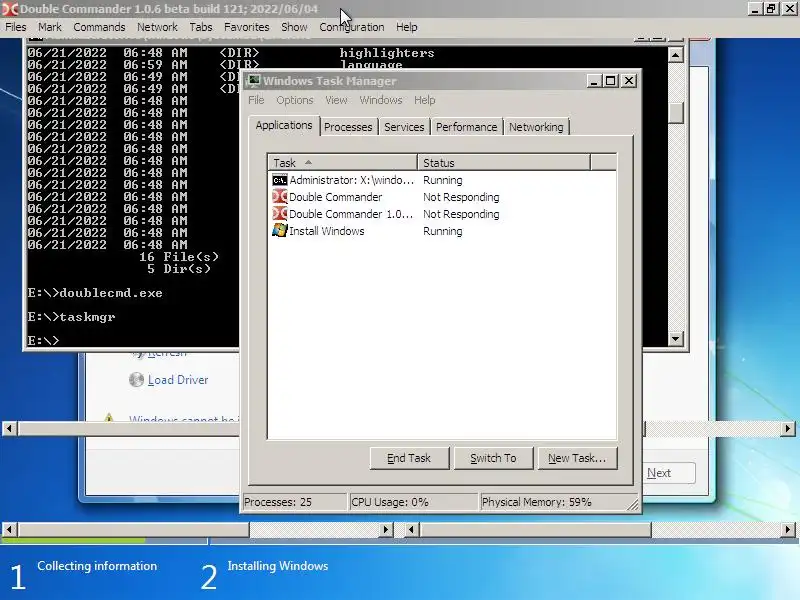This screenshot has height=600, width=800.
Task: Select the Administrator command prompt task icon
Action: (280, 180)
